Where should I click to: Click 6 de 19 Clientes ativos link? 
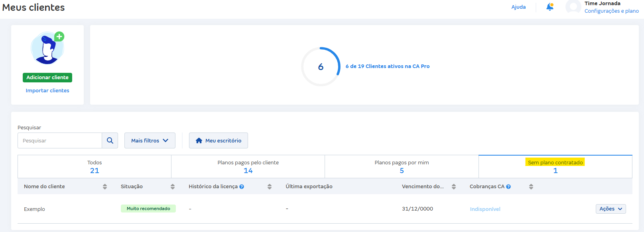click(x=388, y=66)
